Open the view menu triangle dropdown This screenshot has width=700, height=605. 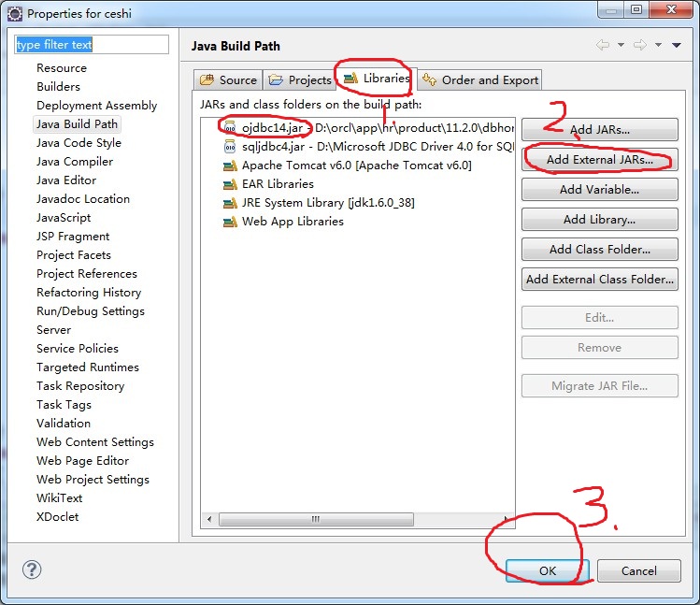pos(677,45)
